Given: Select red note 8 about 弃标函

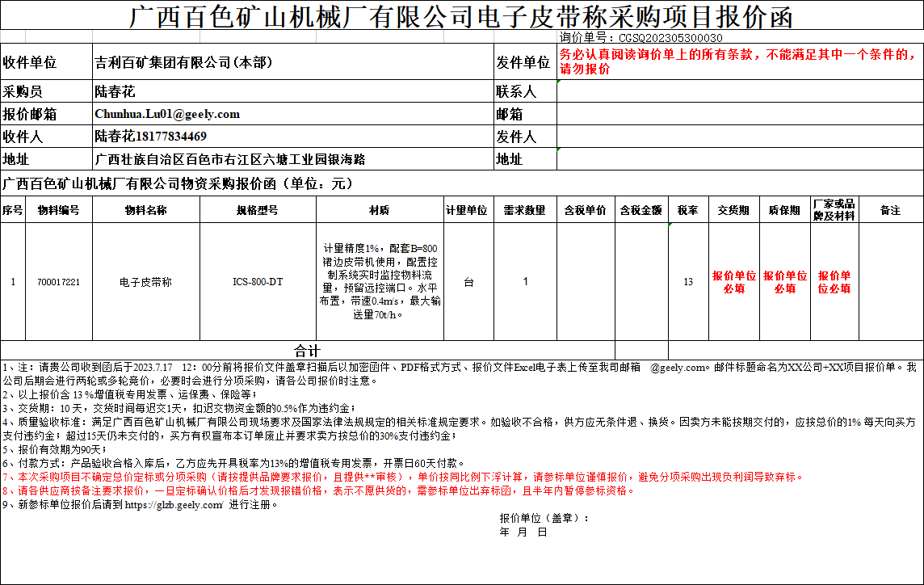Looking at the screenshot, I should click(x=318, y=490).
